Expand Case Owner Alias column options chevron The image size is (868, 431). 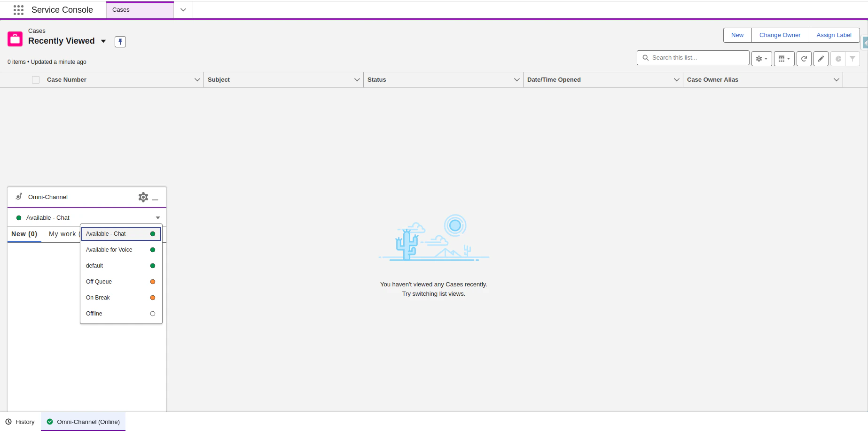[x=837, y=80]
